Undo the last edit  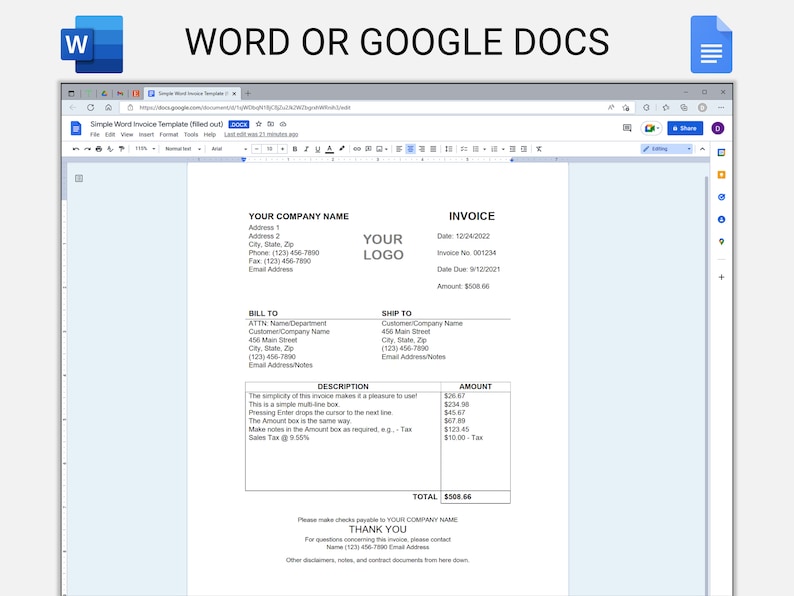tap(76, 149)
